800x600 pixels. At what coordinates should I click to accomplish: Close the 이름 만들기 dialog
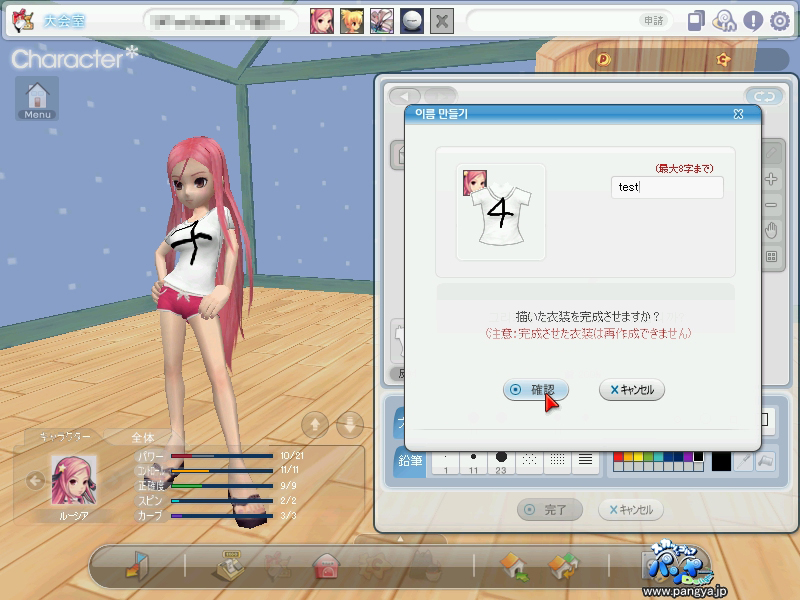pos(738,114)
